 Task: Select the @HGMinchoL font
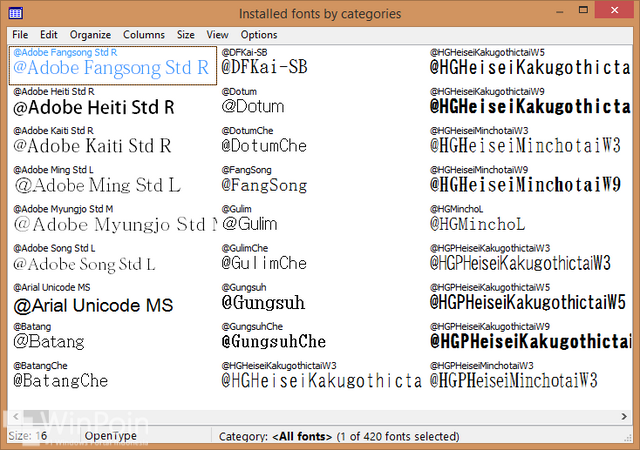tap(529, 222)
